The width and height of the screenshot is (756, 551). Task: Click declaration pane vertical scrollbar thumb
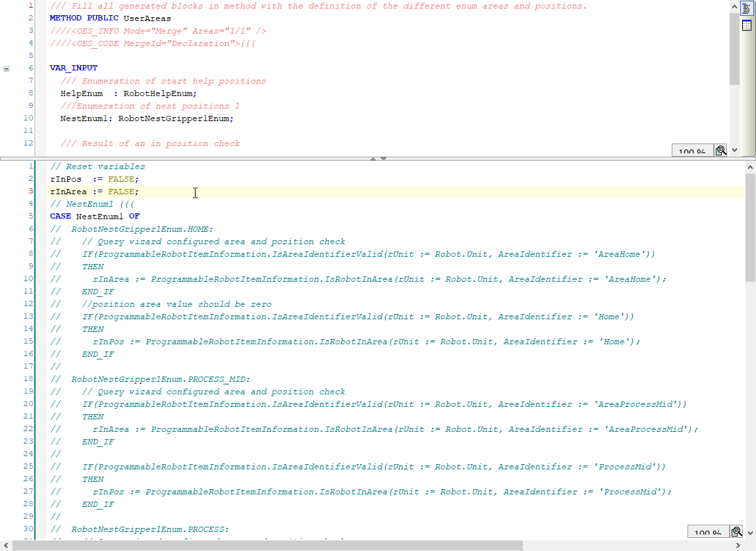pyautogui.click(x=735, y=49)
